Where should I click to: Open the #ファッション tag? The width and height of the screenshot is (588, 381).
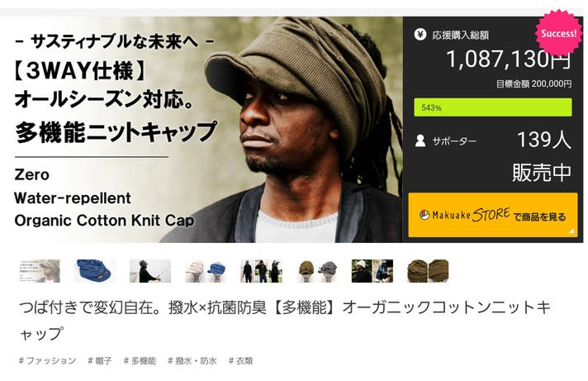pos(48,360)
